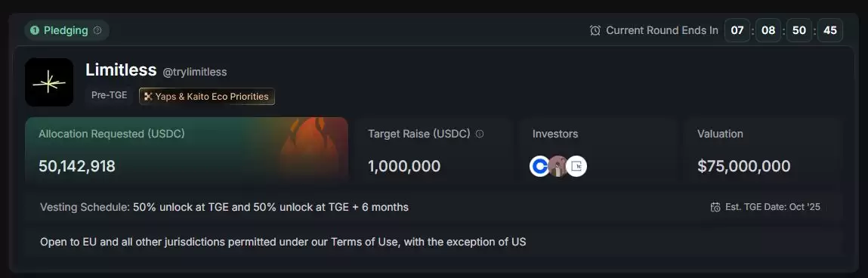Click the $75,000,000 valuation figure

pos(744,166)
